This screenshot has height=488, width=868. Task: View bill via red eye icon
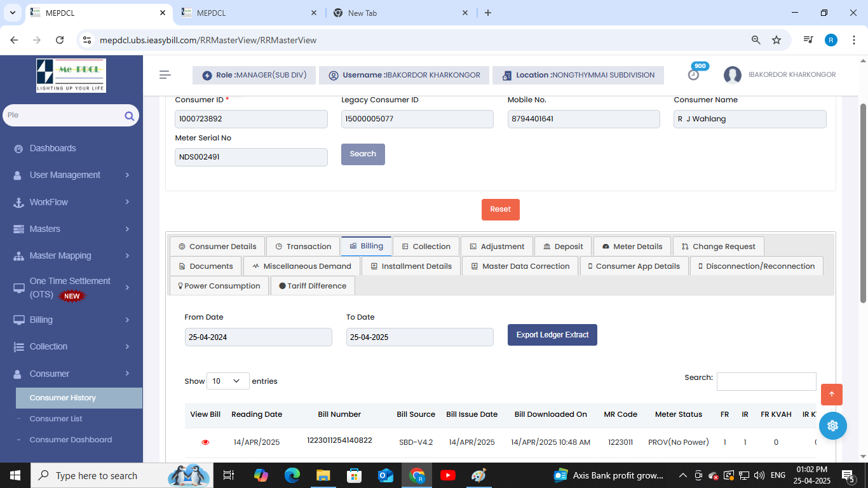tap(205, 442)
